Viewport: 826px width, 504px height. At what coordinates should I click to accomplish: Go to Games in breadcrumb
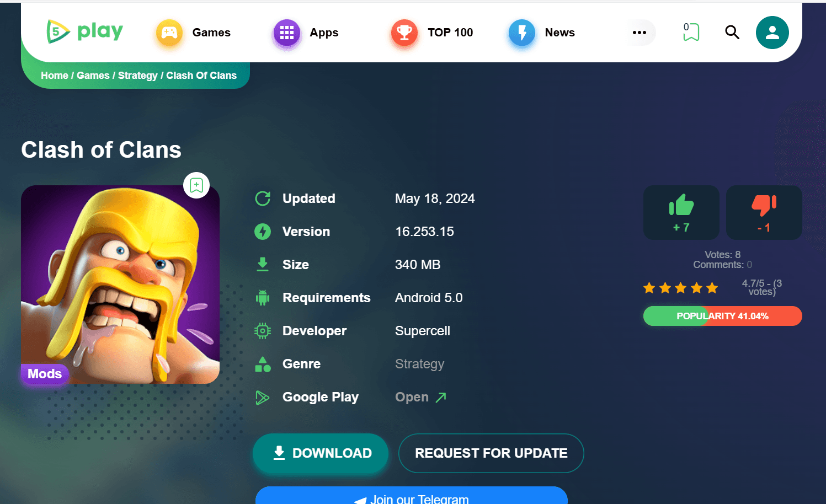click(x=93, y=76)
